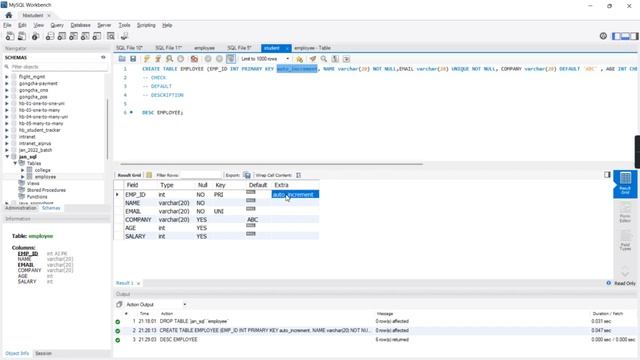The height and width of the screenshot is (360, 640).
Task: Toggle continue-on-error execution icon
Action: pos(194,59)
